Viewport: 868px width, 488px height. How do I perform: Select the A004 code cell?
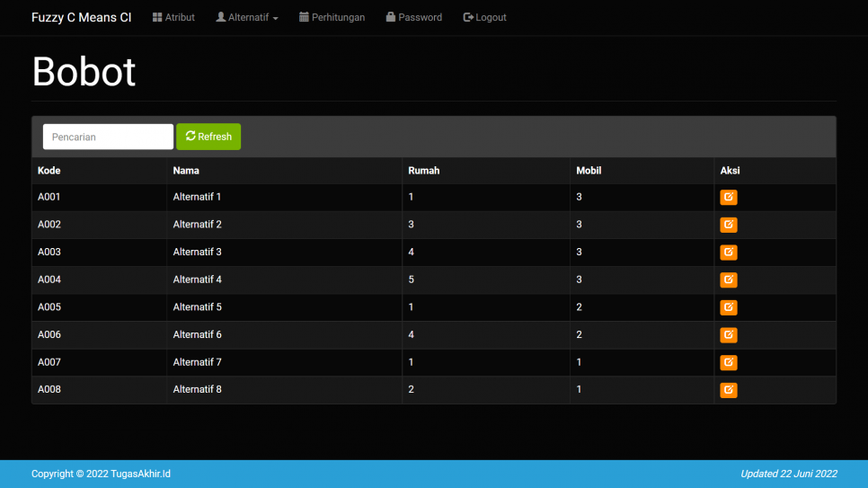coord(99,279)
